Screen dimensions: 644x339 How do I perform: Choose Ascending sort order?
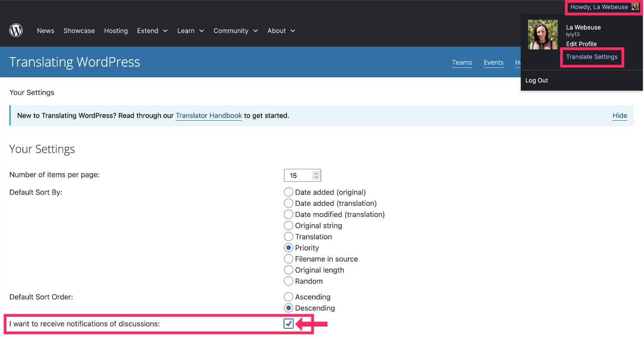coord(289,297)
